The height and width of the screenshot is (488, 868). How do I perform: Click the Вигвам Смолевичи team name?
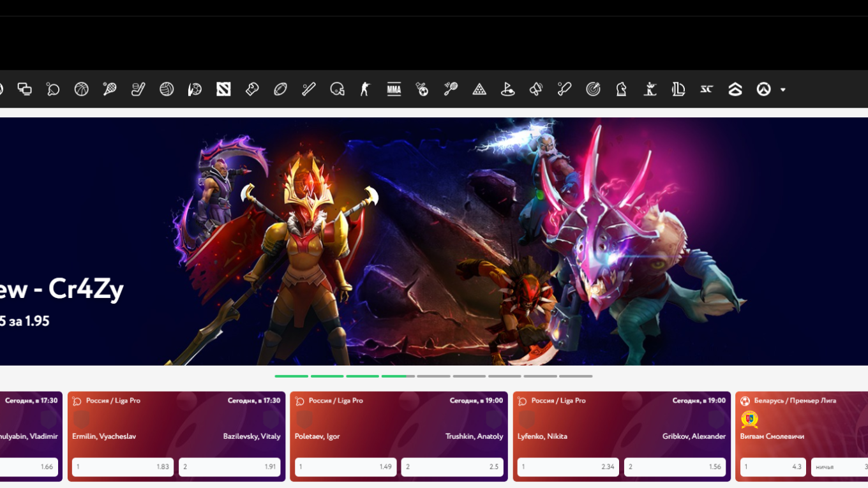pyautogui.click(x=772, y=436)
